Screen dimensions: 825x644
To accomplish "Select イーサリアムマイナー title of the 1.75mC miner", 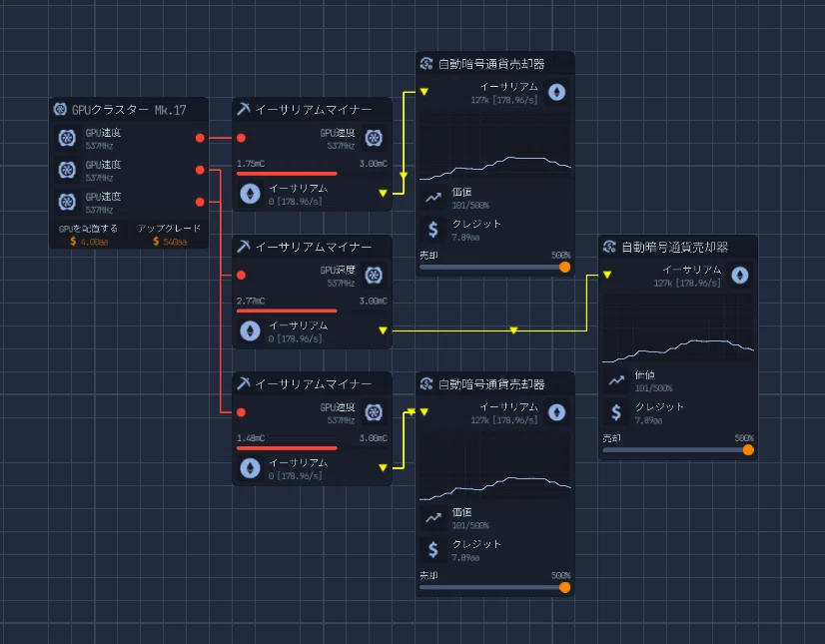I will tap(314, 109).
